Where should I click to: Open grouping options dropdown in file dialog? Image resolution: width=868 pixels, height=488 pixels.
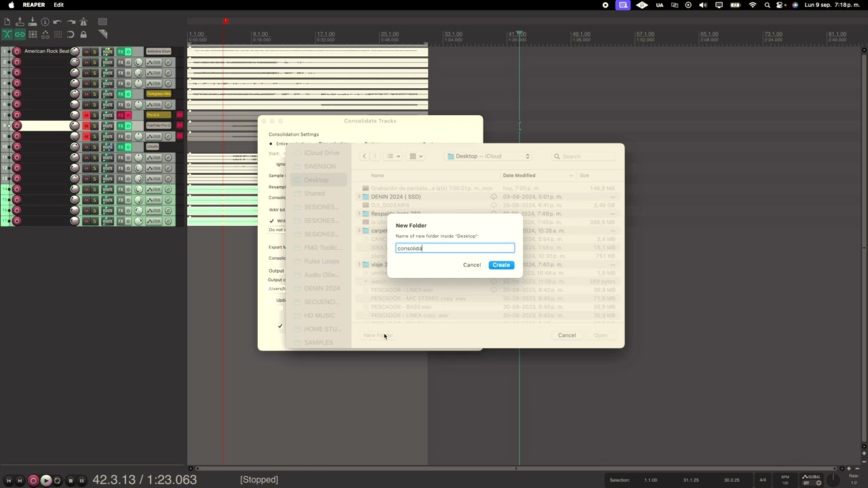[x=415, y=157]
